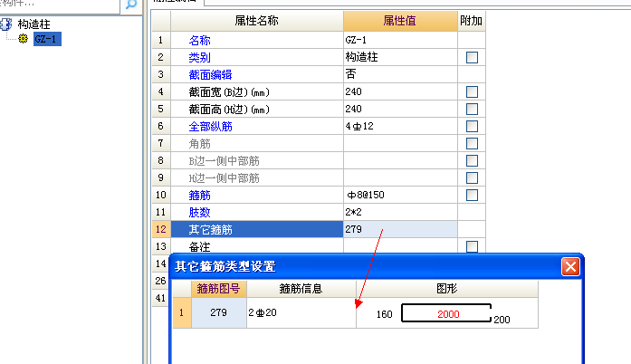Image resolution: width=631 pixels, height=364 pixels.
Task: Click row number 13 header
Action: pos(161,246)
